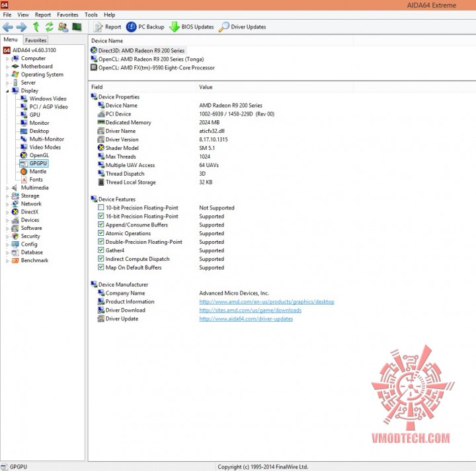The height and width of the screenshot is (471, 476).
Task: Open the Monitor page in tree
Action: click(x=39, y=123)
